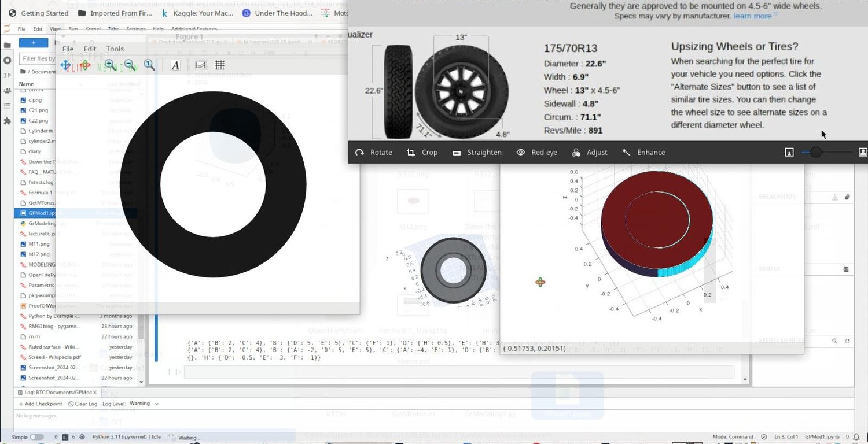Open the IP sidebar icon in JupyterLab
The image size is (868, 444).
(x=7, y=75)
